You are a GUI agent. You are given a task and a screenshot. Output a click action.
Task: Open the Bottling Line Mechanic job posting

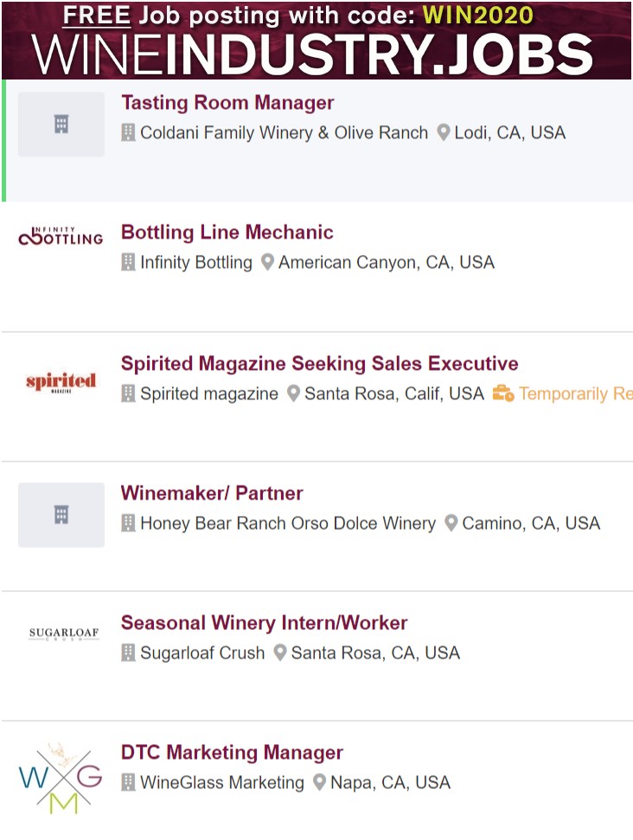[227, 232]
